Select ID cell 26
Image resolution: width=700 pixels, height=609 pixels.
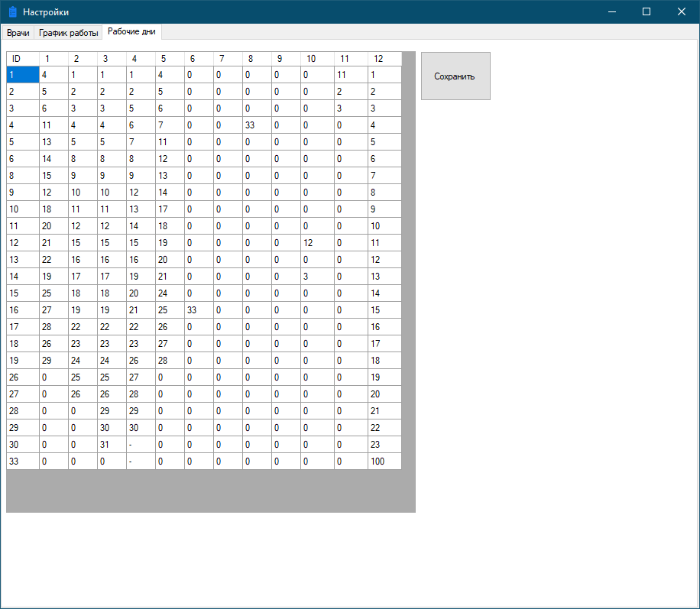(x=23, y=377)
